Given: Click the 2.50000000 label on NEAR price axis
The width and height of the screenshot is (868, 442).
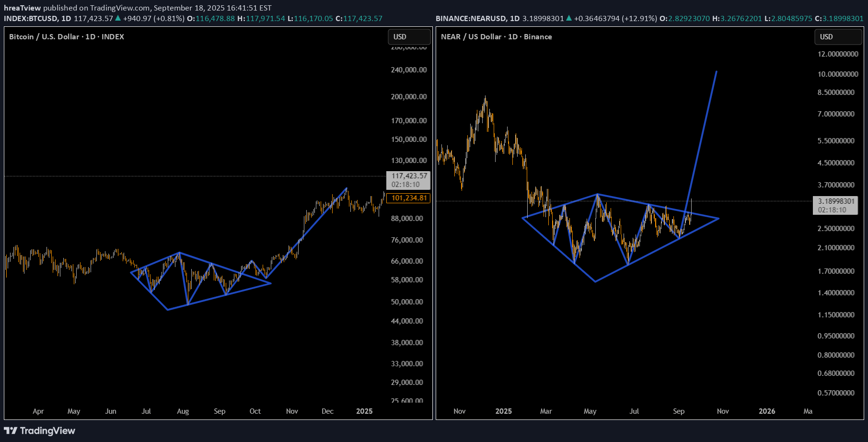Looking at the screenshot, I should [836, 229].
